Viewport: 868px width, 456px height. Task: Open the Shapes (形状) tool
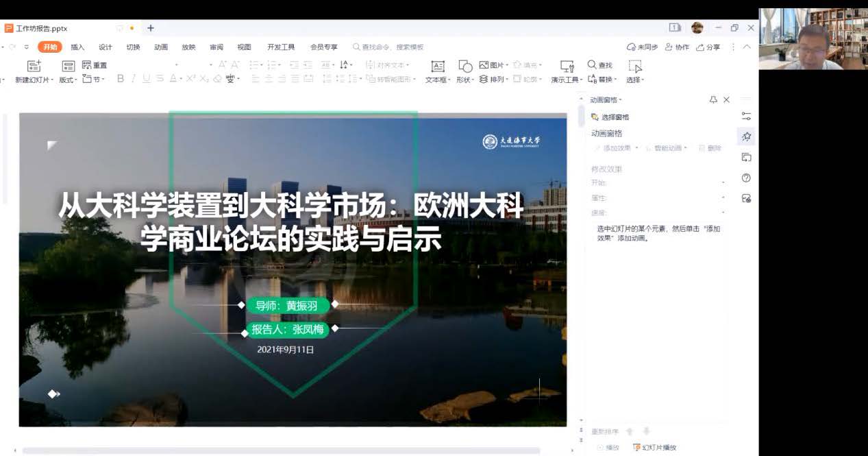[x=465, y=67]
